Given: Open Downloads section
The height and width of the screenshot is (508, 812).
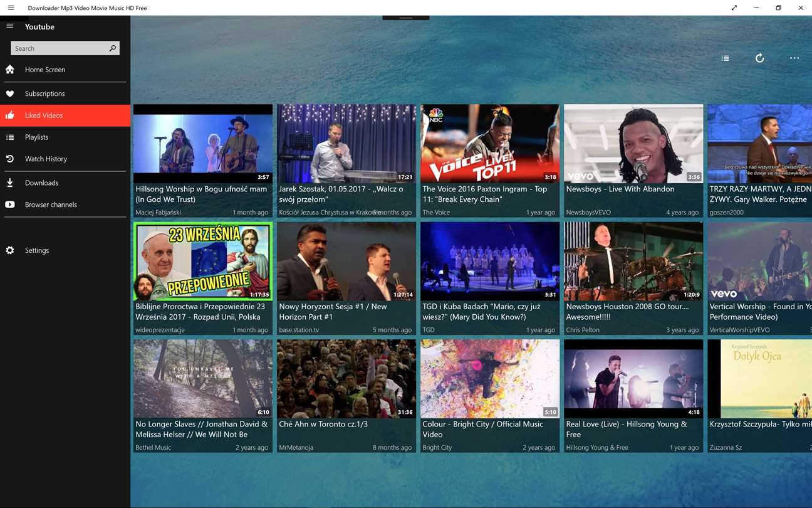Looking at the screenshot, I should pyautogui.click(x=65, y=183).
